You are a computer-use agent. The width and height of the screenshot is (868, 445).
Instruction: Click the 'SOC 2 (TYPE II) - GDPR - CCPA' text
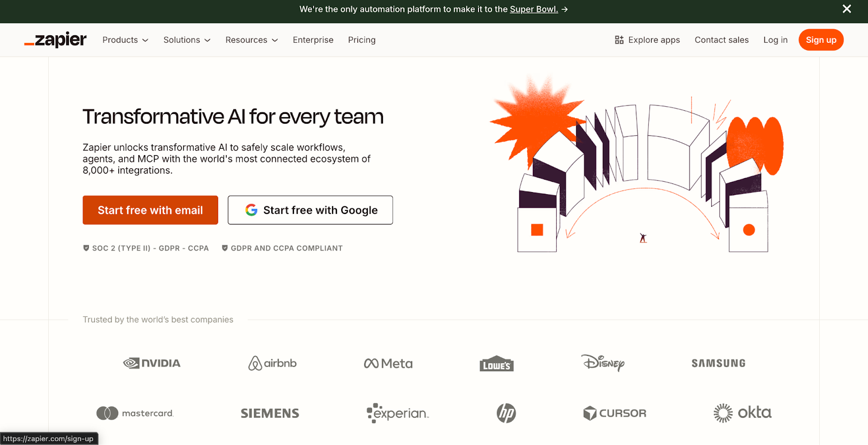pos(150,248)
